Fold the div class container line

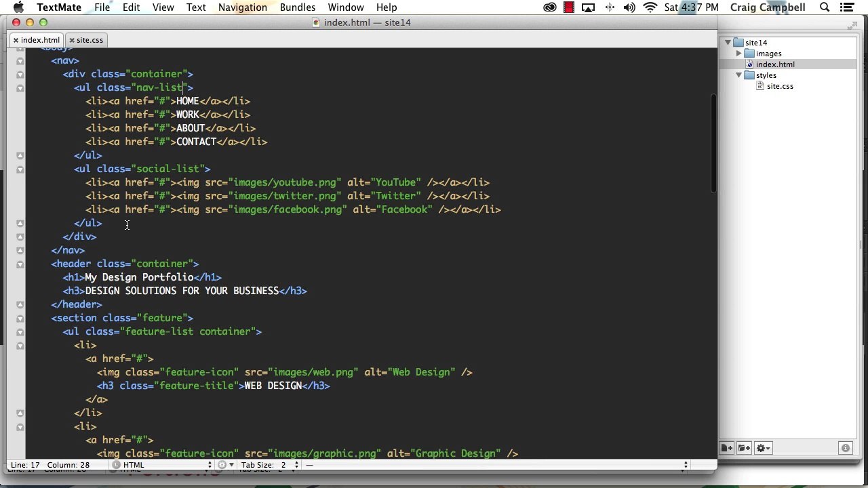tap(20, 74)
